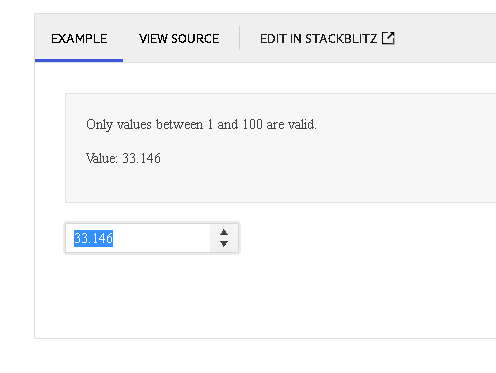496x373 pixels.
Task: Focus the numeric input showing 33.146
Action: (138, 238)
